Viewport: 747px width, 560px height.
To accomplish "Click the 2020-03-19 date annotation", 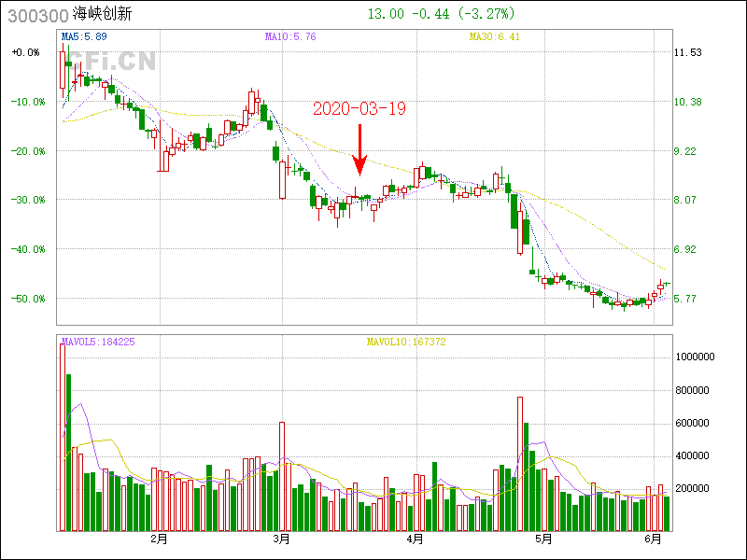I will click(x=359, y=109).
